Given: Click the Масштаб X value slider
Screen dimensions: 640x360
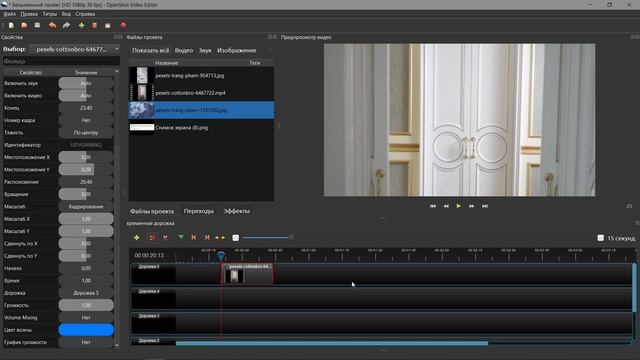Looking at the screenshot, I should 86,219.
